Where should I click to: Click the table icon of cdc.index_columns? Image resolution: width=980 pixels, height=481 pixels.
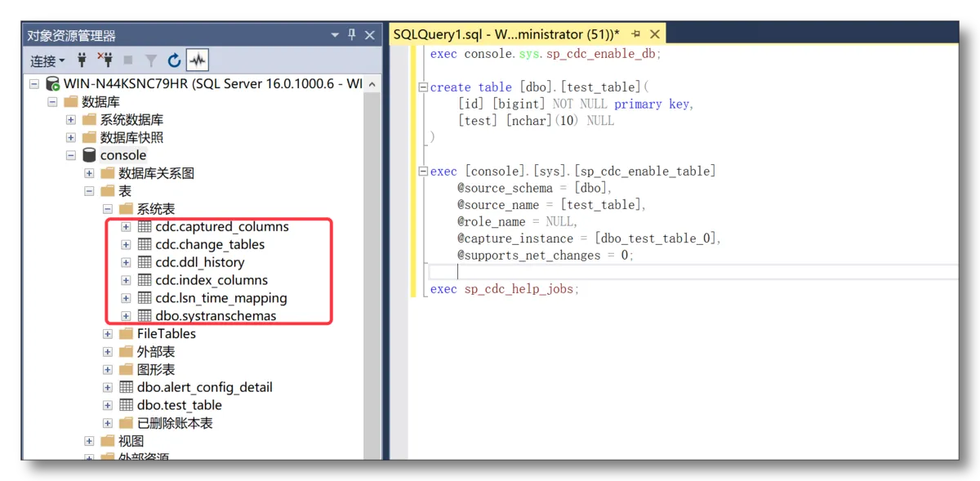click(x=145, y=280)
